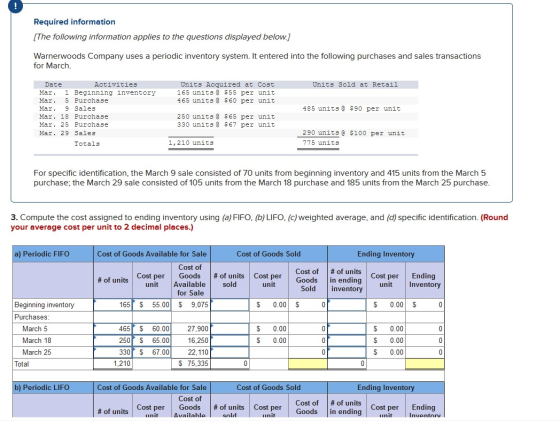The width and height of the screenshot is (560, 421).
Task: Select March 25 ending inventory units field
Action: (x=347, y=352)
